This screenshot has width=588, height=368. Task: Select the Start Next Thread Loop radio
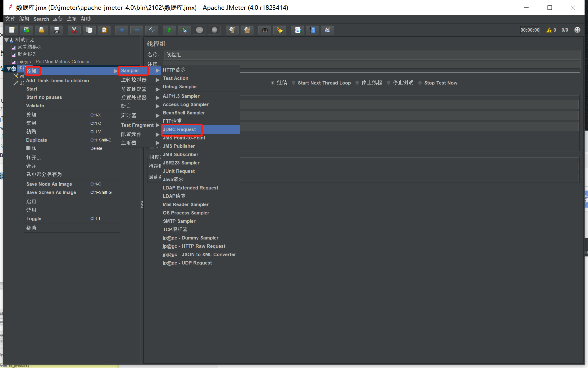point(294,83)
